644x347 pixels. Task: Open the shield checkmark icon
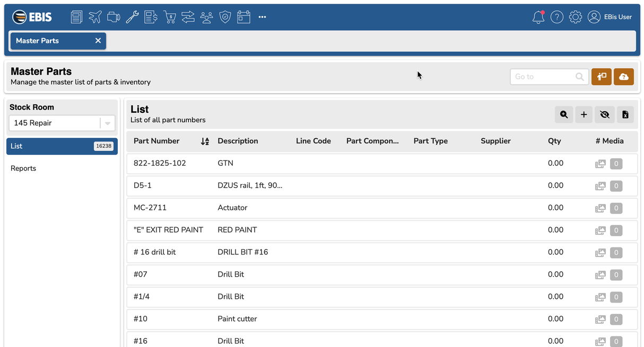point(225,17)
